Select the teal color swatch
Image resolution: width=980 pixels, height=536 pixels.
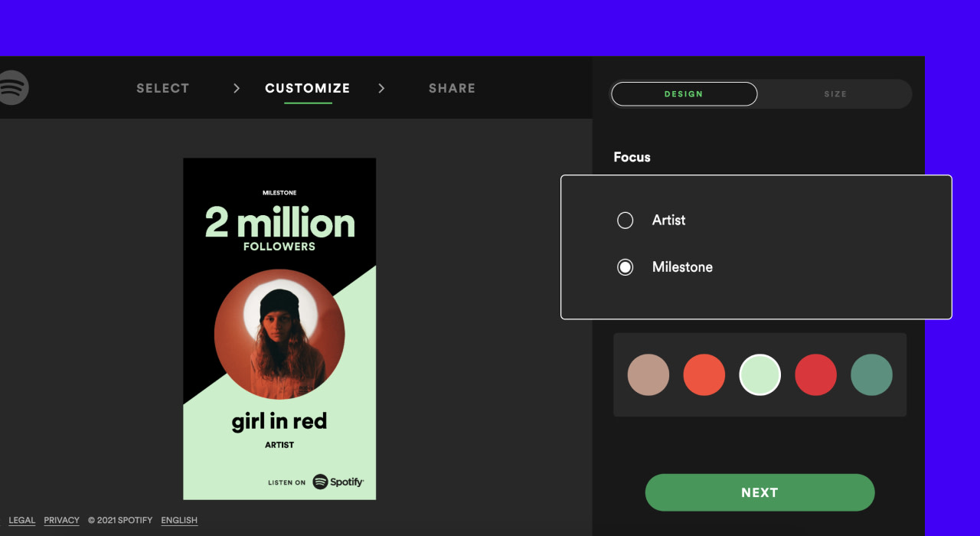point(872,374)
